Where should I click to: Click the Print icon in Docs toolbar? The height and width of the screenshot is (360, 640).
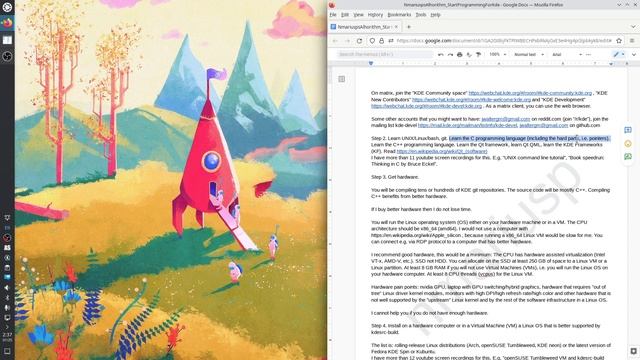pos(460,54)
